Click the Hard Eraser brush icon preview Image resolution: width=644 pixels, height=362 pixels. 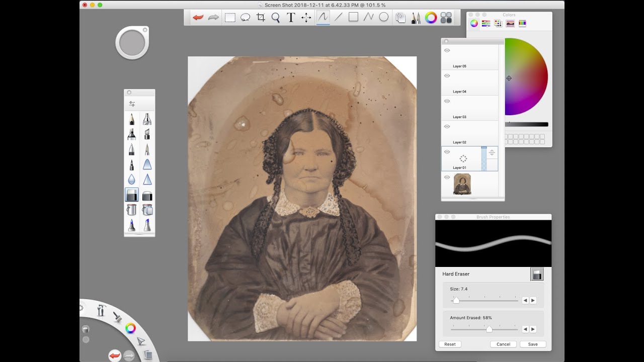pos(537,274)
